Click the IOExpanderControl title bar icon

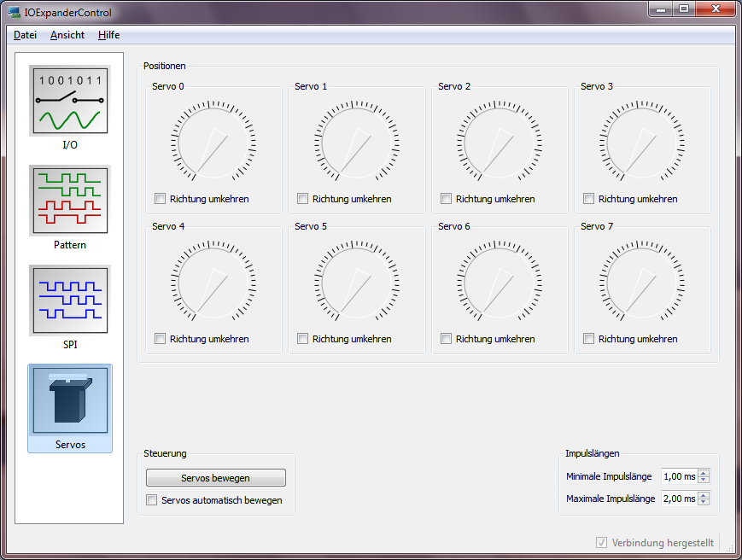tap(15, 12)
